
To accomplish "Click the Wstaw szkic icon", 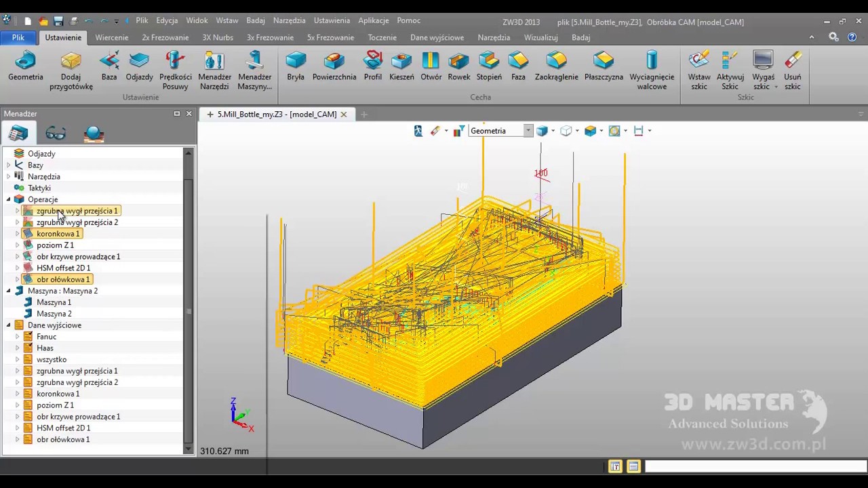I will click(x=699, y=70).
